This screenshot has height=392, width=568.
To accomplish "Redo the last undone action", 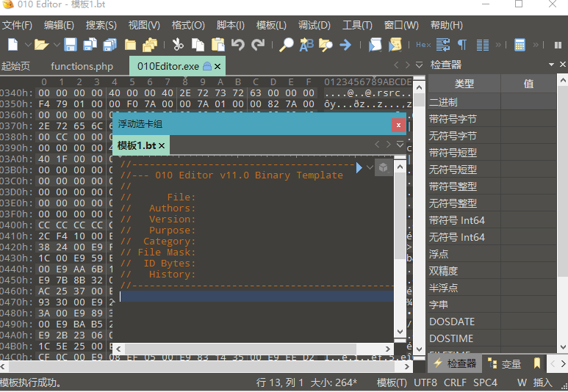I will [x=258, y=45].
